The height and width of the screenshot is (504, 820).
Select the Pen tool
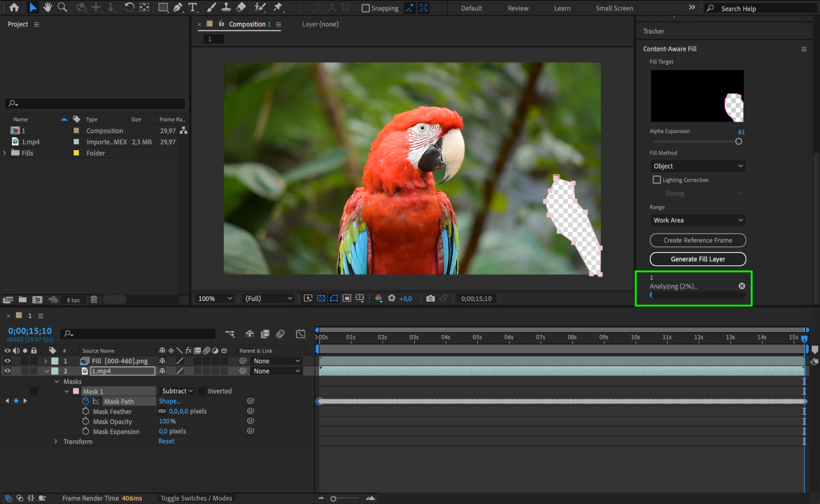178,7
